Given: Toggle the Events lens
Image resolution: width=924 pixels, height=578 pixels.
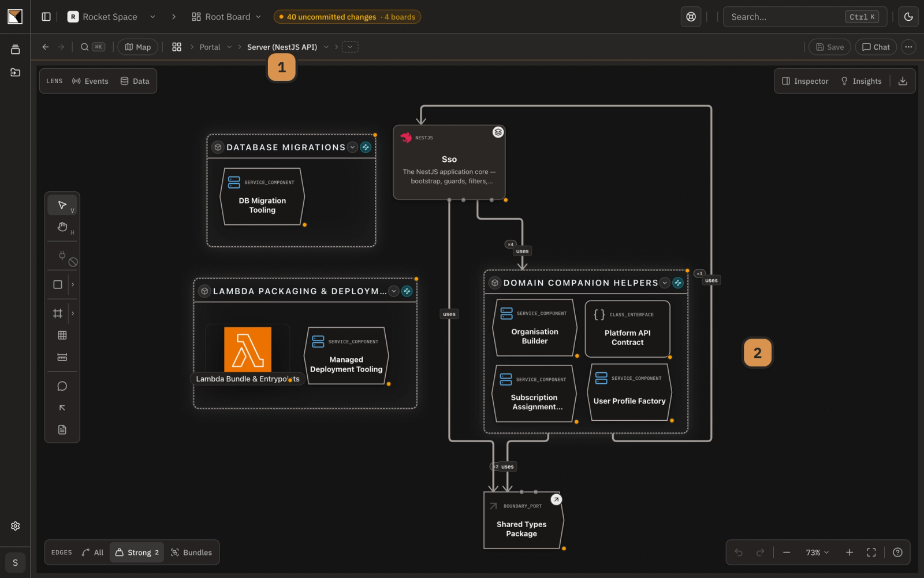Looking at the screenshot, I should point(90,81).
